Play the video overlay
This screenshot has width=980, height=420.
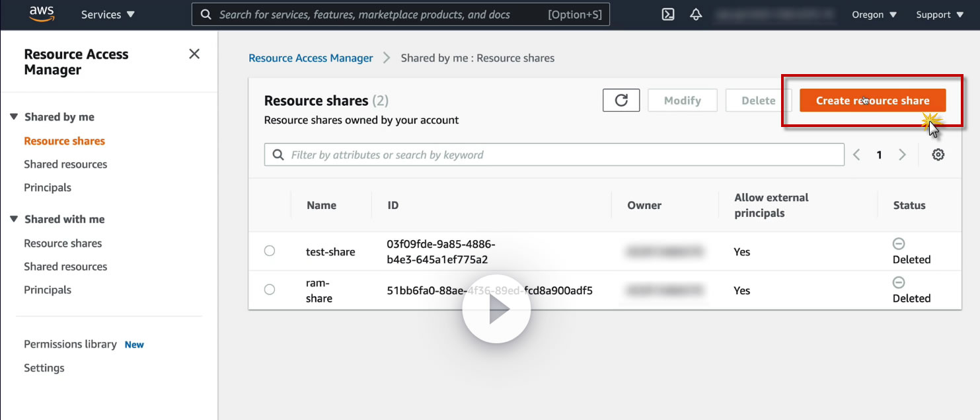pos(496,309)
